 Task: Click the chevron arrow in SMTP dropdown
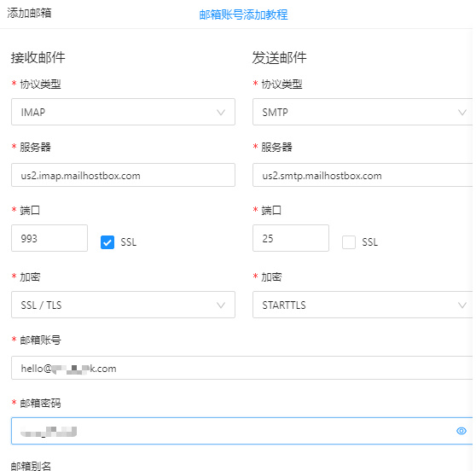point(462,112)
